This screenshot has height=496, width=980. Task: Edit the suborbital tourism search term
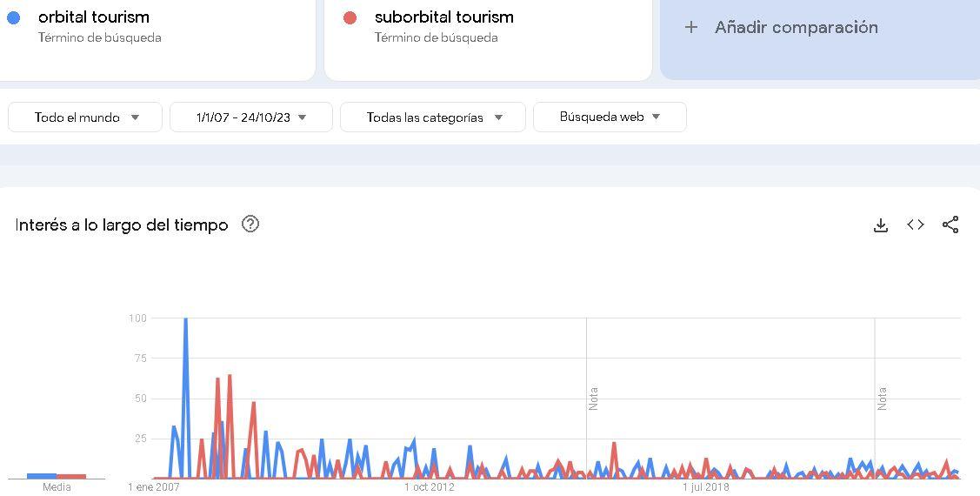click(443, 17)
